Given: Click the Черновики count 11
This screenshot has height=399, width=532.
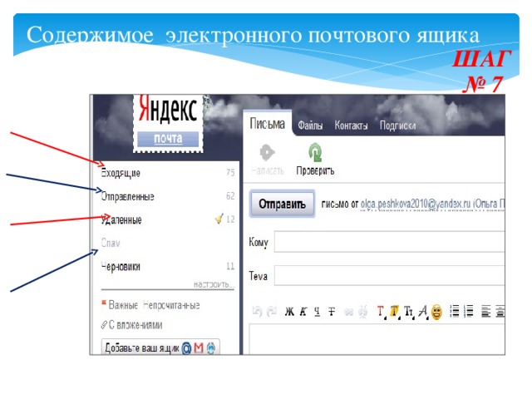Looking at the screenshot, I should (230, 266).
